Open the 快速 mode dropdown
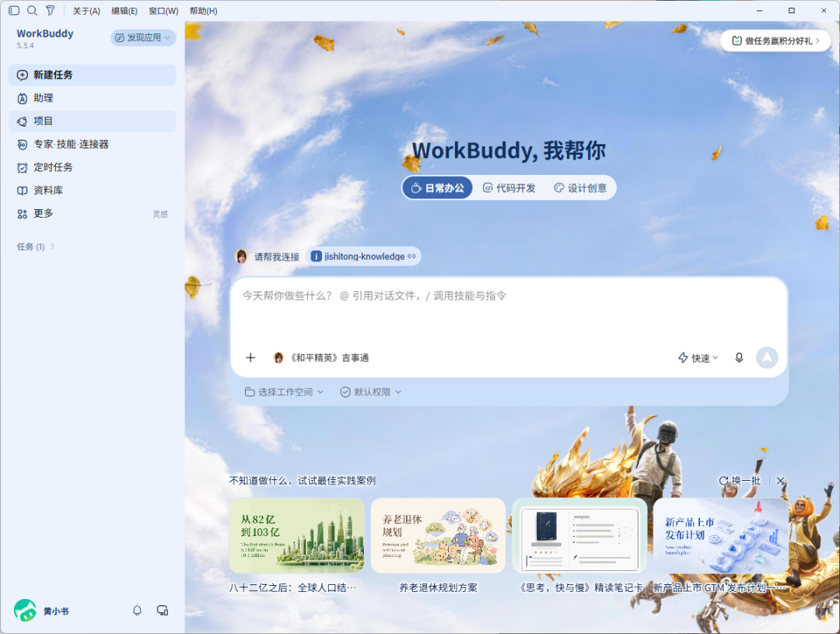840x634 pixels. point(698,358)
